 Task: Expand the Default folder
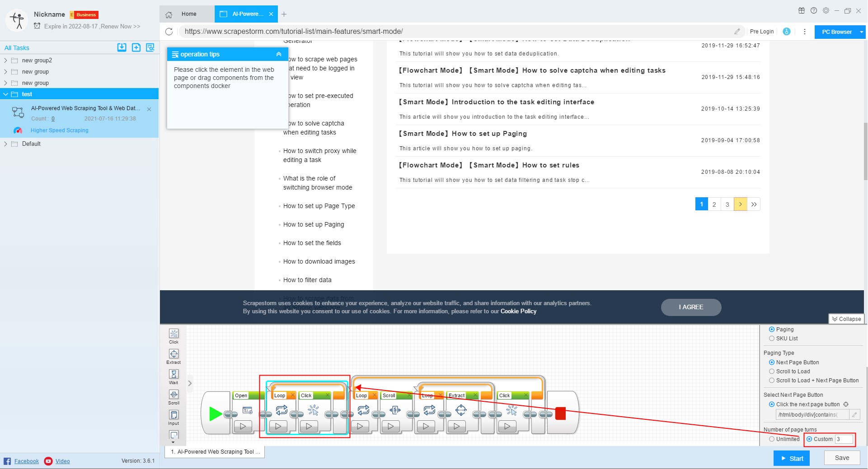[x=5, y=144]
